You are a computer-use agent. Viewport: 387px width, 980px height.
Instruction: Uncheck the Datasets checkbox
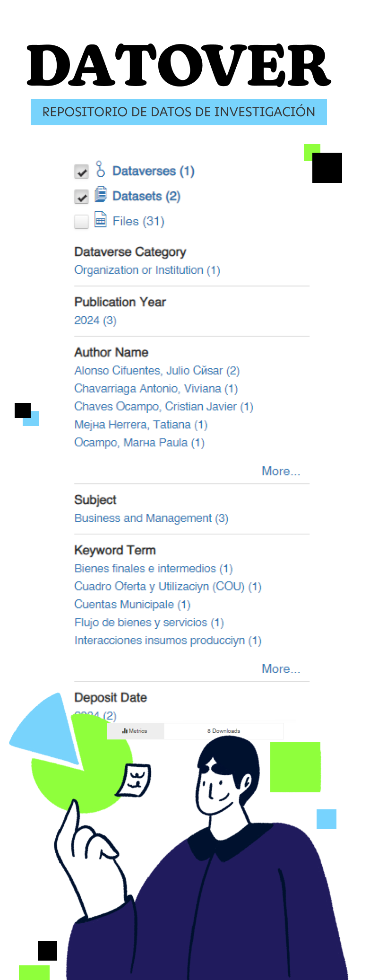coord(82,197)
